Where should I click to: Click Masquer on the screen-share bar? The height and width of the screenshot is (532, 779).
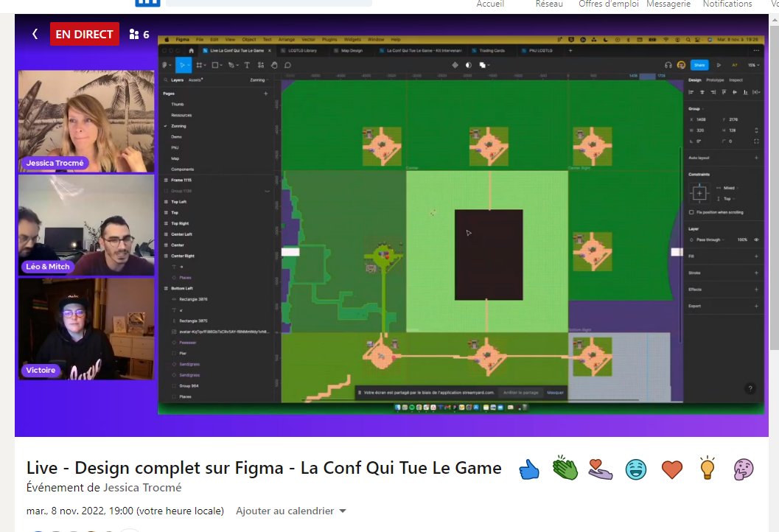coord(555,393)
